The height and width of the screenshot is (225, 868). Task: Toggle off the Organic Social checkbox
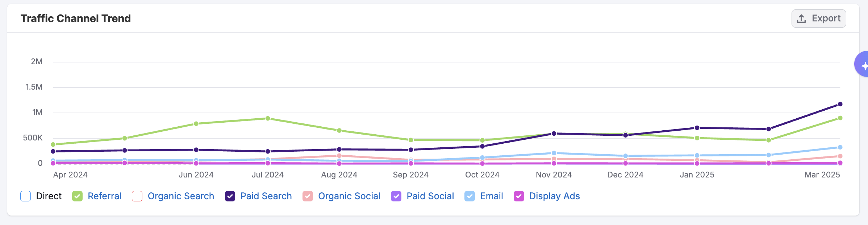[x=308, y=196]
